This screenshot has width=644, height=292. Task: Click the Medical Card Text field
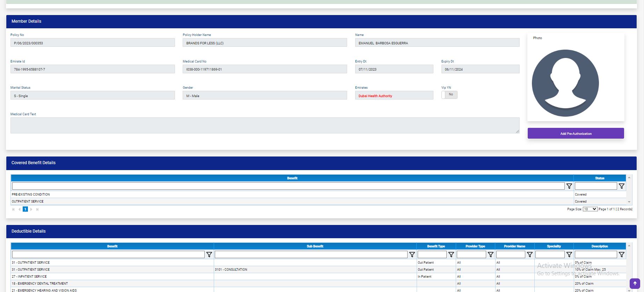coord(264,125)
